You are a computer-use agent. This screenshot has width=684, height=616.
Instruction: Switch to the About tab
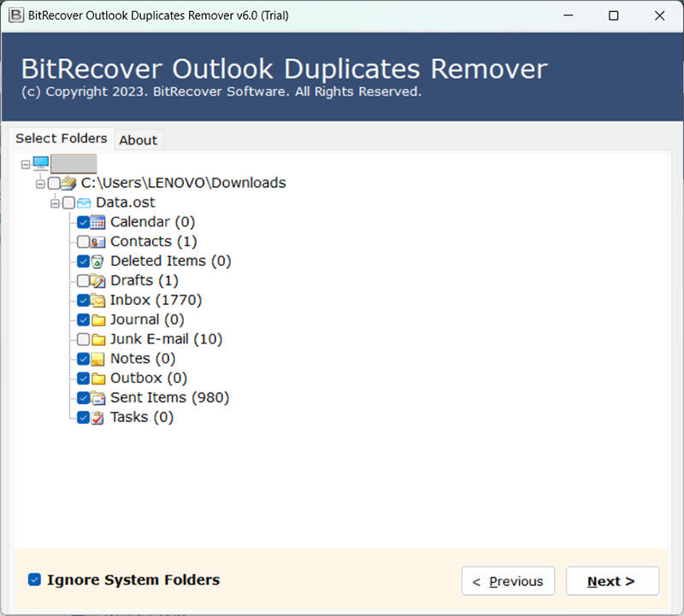139,140
